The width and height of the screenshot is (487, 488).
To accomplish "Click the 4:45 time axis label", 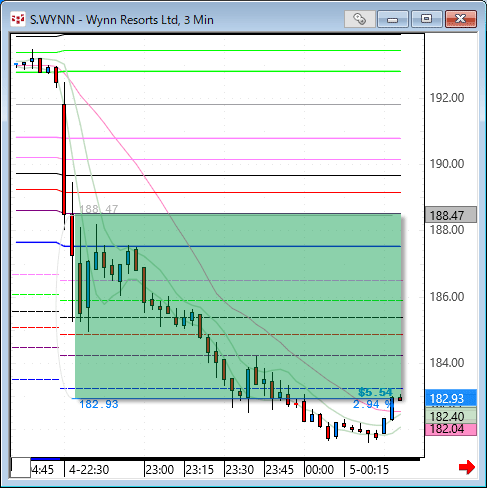I will [x=43, y=470].
